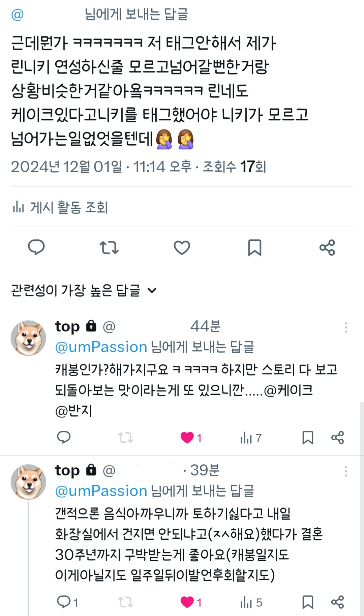Share the 44분 reply
The width and height of the screenshot is (364, 616).
point(337,438)
